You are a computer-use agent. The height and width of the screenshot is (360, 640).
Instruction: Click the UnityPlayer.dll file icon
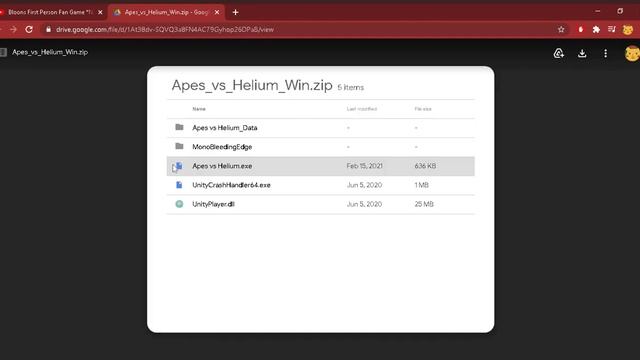tap(179, 204)
